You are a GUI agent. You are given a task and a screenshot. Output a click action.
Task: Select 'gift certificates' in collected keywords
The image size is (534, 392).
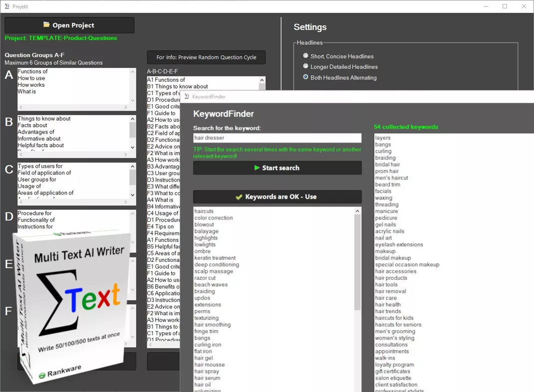coord(393,371)
